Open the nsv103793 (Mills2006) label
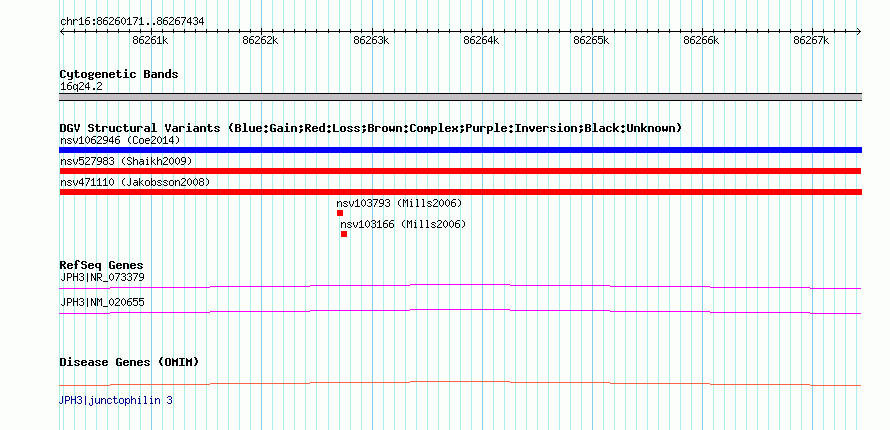 399,203
